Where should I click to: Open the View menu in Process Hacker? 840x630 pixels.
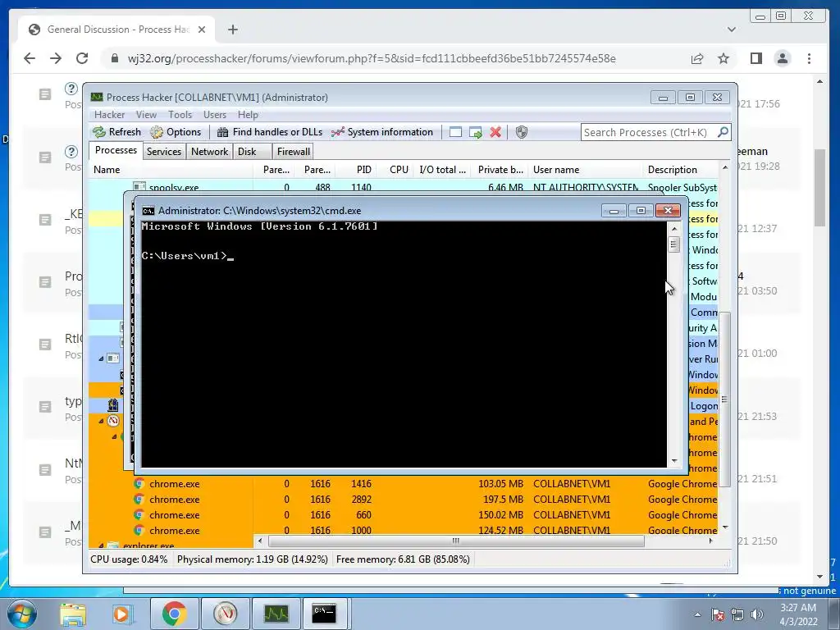[x=146, y=115]
